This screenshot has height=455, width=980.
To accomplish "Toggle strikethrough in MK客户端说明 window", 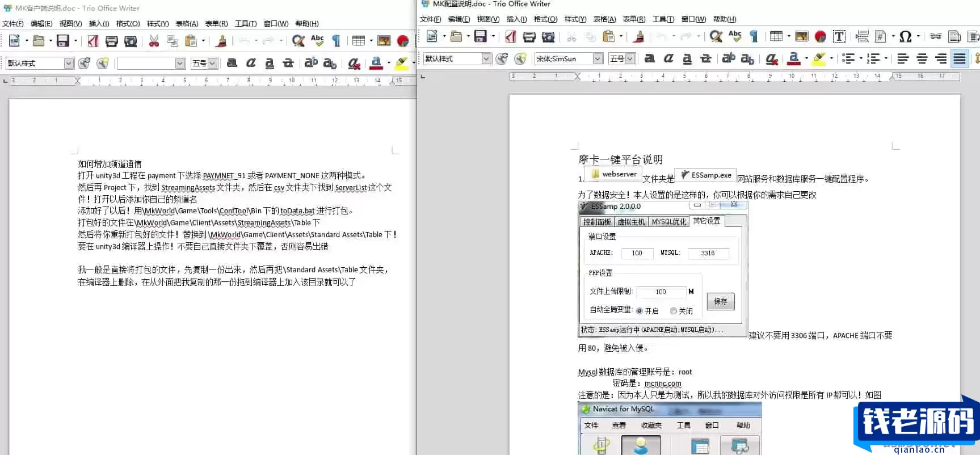I will [x=288, y=63].
